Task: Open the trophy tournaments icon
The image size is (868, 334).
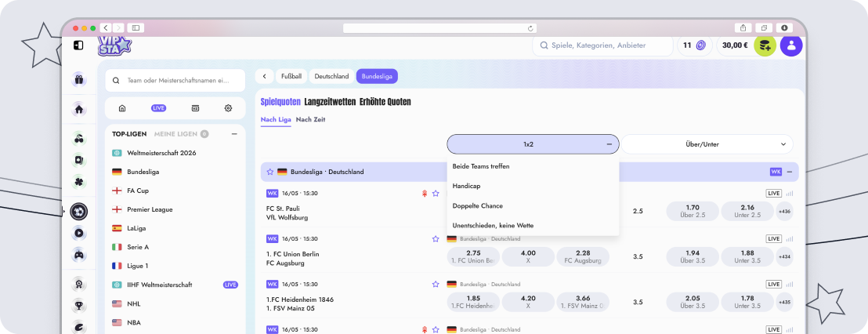Action: point(79,306)
